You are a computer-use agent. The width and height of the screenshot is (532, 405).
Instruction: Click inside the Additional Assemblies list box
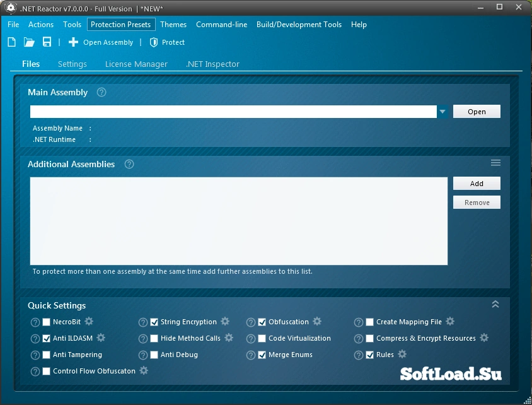pyautogui.click(x=239, y=221)
